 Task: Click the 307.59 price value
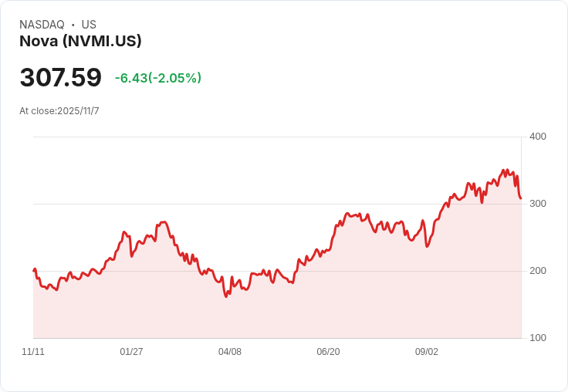[x=61, y=78]
